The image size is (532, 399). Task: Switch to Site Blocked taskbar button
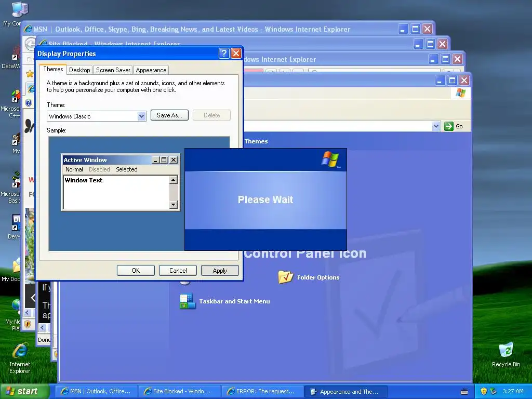coord(179,392)
